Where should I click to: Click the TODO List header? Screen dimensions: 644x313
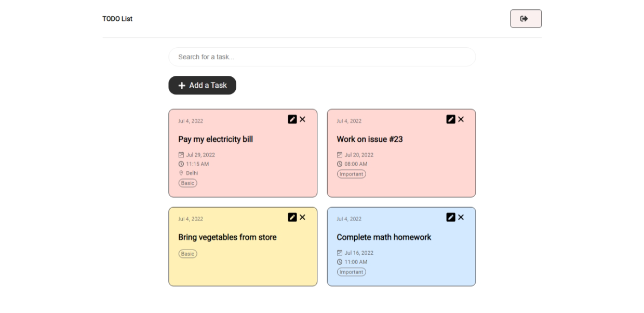point(117,18)
